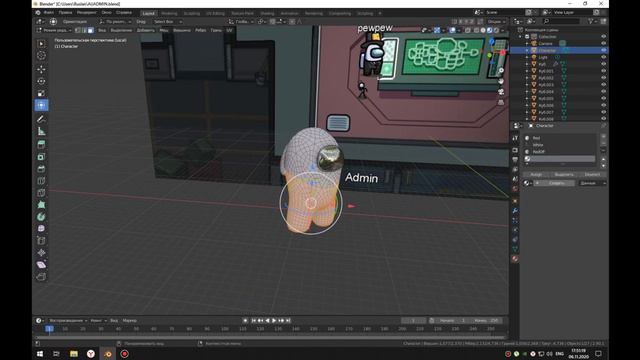The width and height of the screenshot is (640, 360).
Task: Select the Move tool
Action: (41, 69)
